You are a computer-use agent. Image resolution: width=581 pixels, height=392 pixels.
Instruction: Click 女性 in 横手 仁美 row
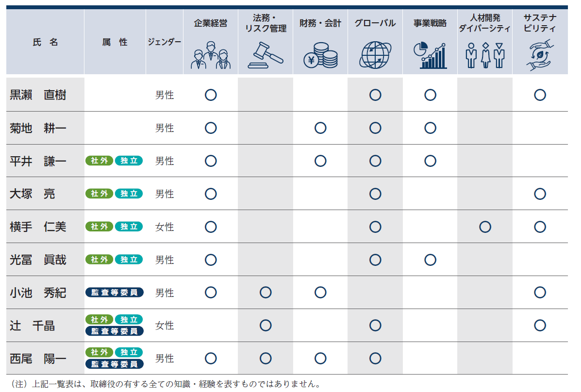point(165,227)
